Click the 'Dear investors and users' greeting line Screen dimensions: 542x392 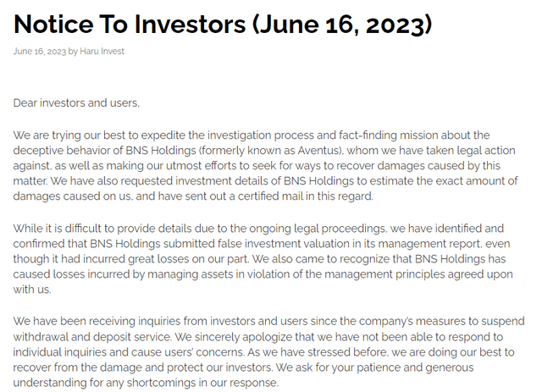pyautogui.click(x=76, y=103)
